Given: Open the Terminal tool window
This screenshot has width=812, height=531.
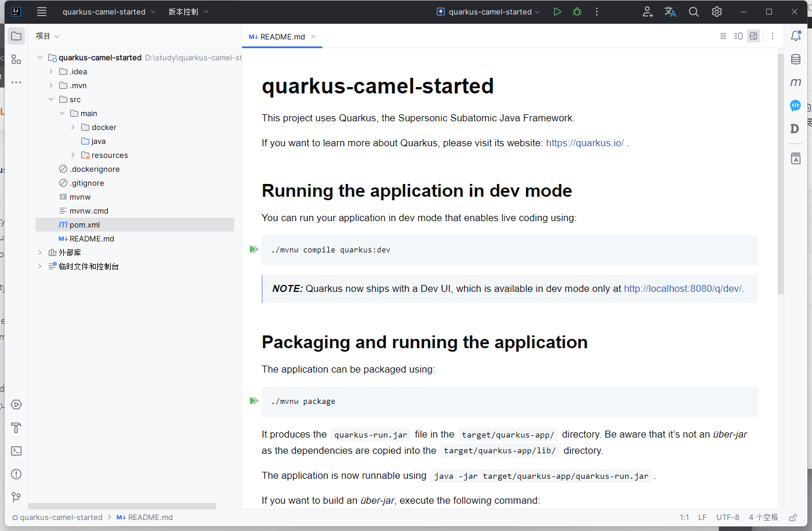Looking at the screenshot, I should 16,451.
